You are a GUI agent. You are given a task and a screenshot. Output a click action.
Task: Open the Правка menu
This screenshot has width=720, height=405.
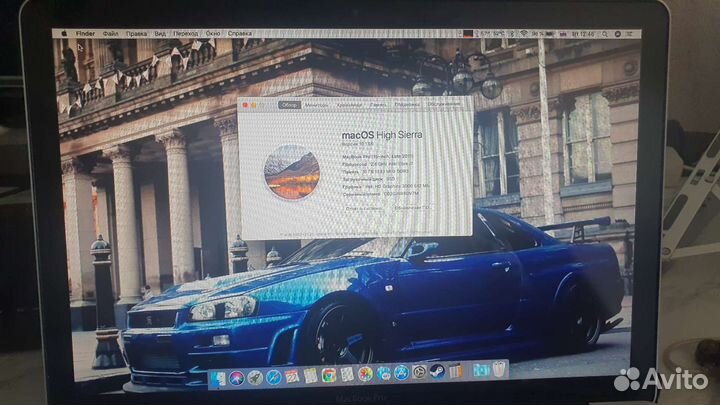136,34
